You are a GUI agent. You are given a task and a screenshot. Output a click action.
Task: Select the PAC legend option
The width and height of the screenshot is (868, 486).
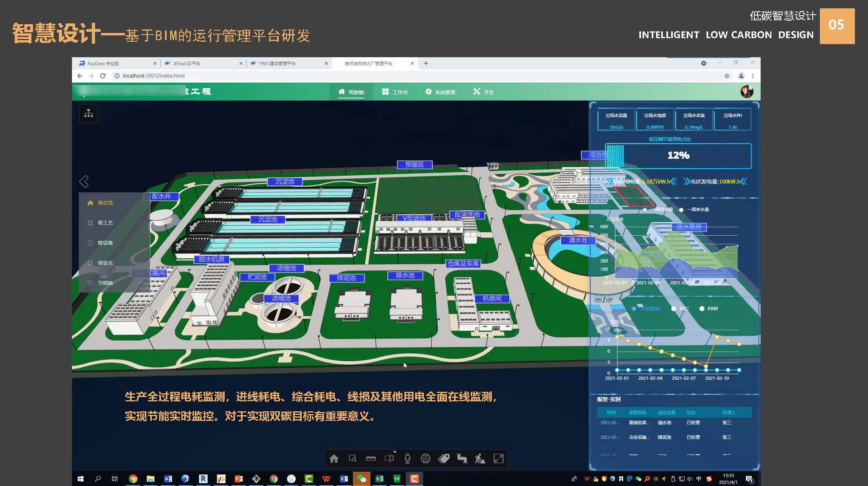[680, 309]
